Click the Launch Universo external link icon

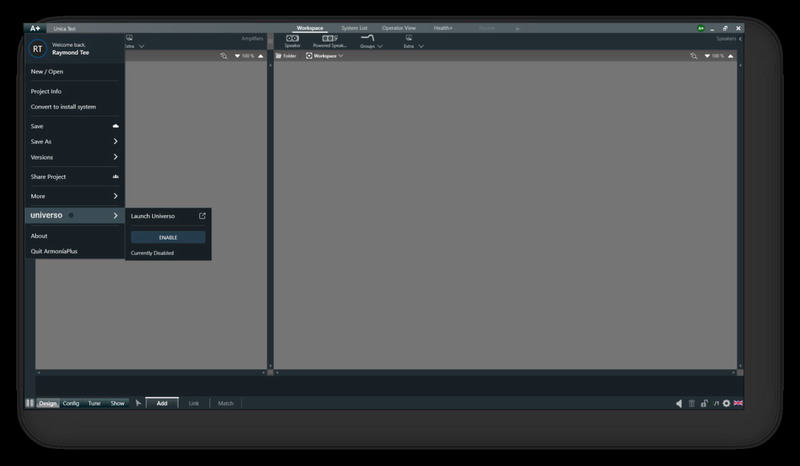202,216
